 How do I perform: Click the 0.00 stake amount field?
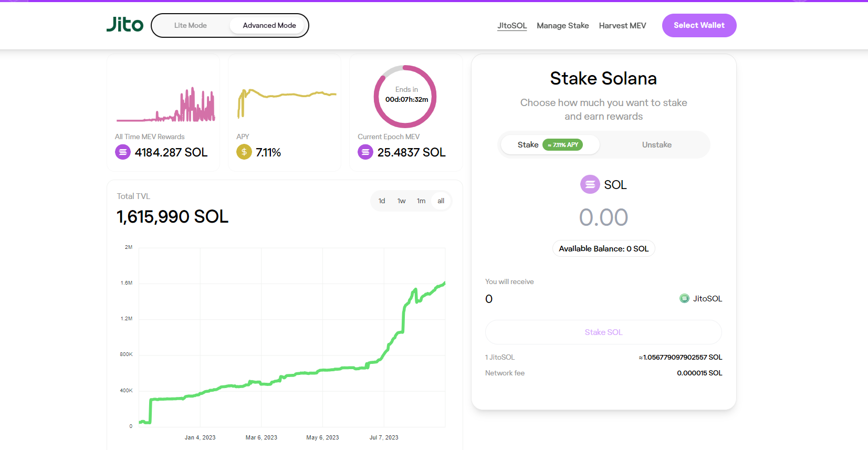tap(603, 217)
